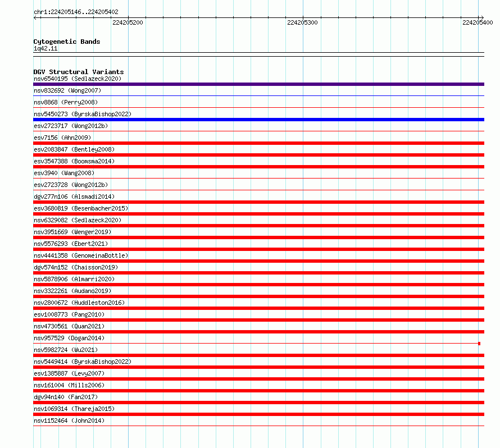Select nsv1069314 (Thareja2015) label
Image resolution: width=500 pixels, height=448 pixels.
74,409
